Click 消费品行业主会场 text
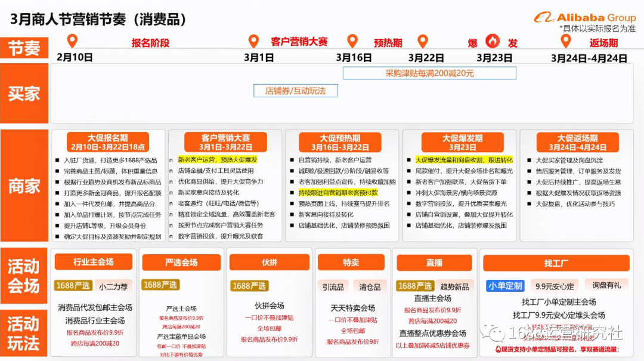 pos(95,320)
